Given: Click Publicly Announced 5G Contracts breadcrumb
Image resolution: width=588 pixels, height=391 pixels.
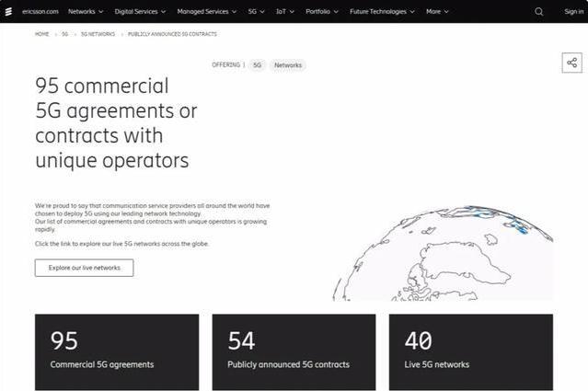Looking at the screenshot, I should pyautogui.click(x=172, y=34).
